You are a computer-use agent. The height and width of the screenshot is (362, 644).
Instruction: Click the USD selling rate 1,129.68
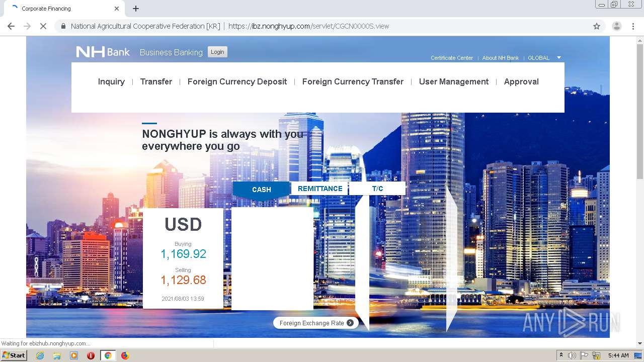click(183, 280)
